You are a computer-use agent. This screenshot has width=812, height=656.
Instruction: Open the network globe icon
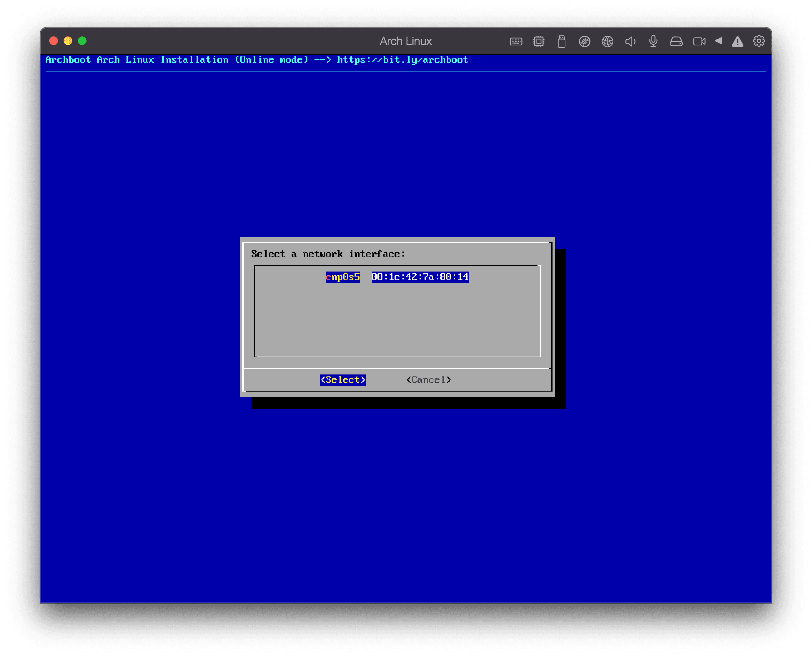(608, 41)
